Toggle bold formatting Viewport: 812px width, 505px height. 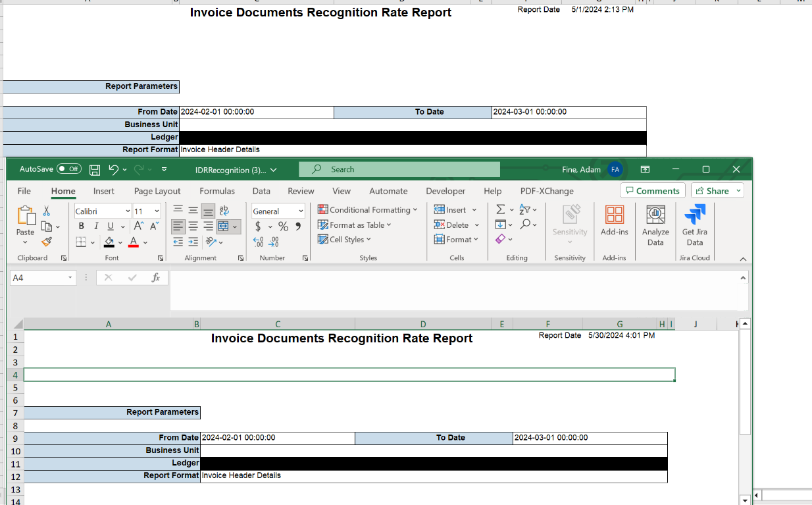tap(81, 226)
